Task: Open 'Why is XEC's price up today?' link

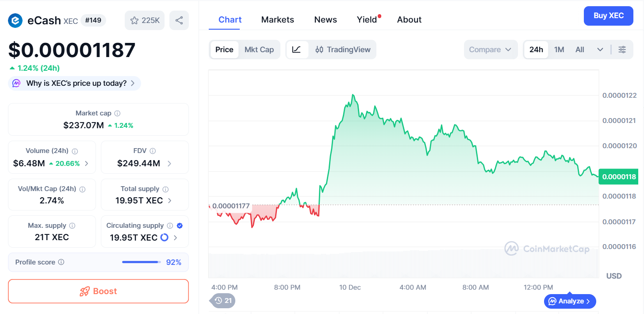Action: [74, 83]
